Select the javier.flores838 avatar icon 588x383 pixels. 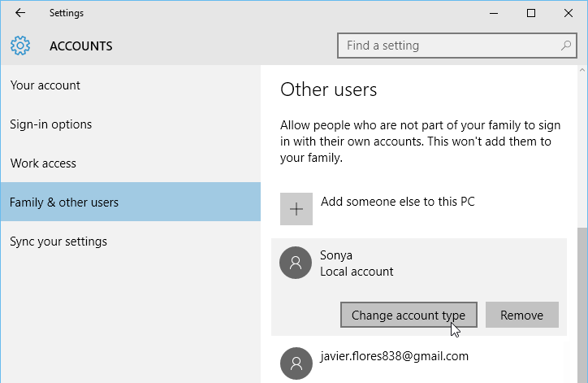click(295, 363)
